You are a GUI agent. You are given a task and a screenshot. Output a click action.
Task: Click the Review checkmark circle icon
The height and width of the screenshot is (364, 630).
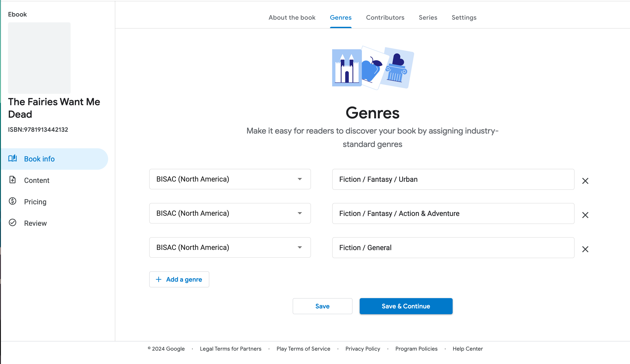tap(13, 223)
